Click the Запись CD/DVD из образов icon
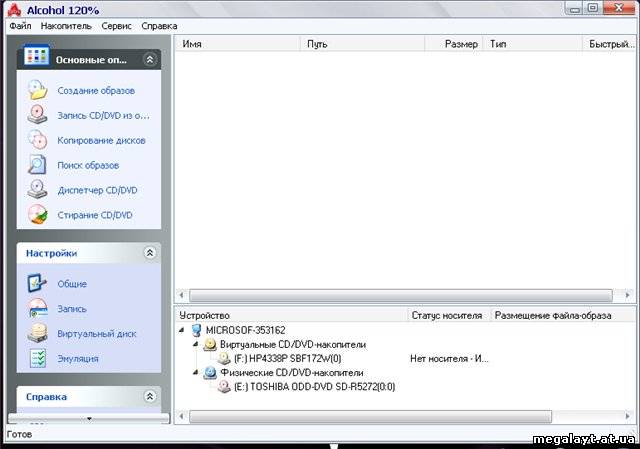Viewport: 640px width, 449px height. [37, 115]
